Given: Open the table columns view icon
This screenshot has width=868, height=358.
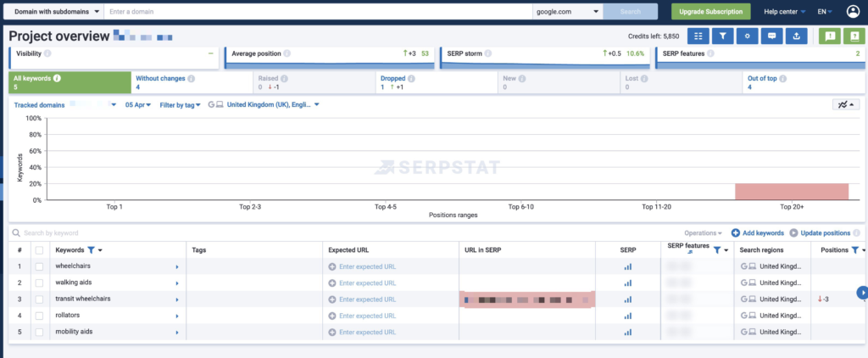Looking at the screenshot, I should pyautogui.click(x=698, y=36).
